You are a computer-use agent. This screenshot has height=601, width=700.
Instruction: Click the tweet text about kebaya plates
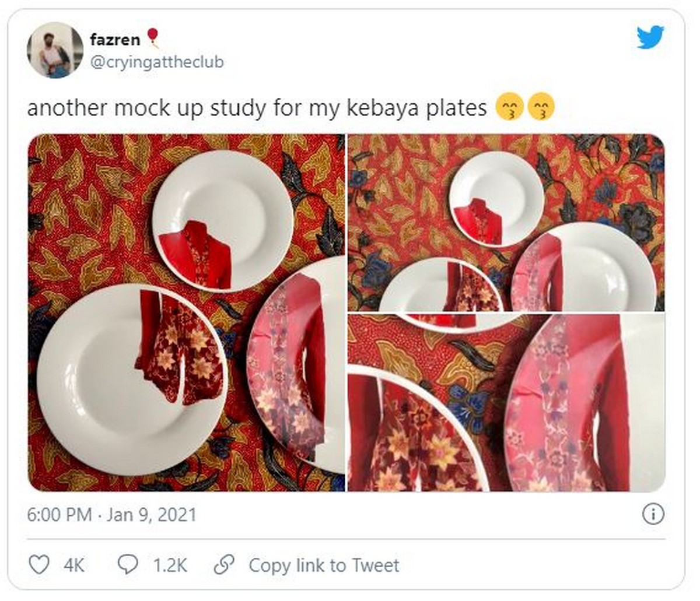[x=257, y=108]
